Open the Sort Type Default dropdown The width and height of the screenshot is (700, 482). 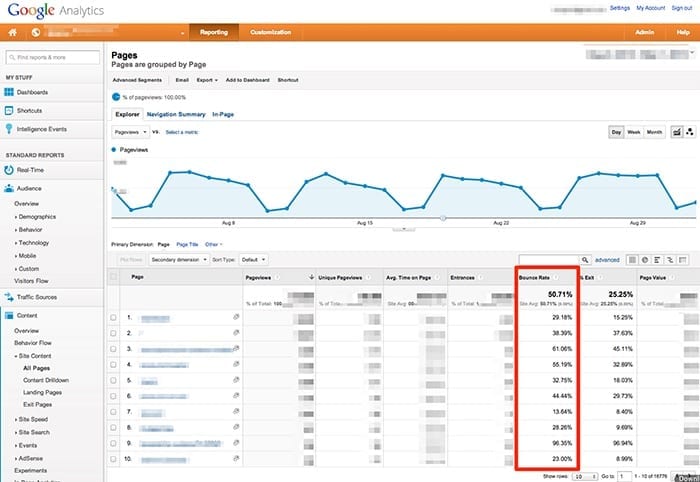(254, 260)
